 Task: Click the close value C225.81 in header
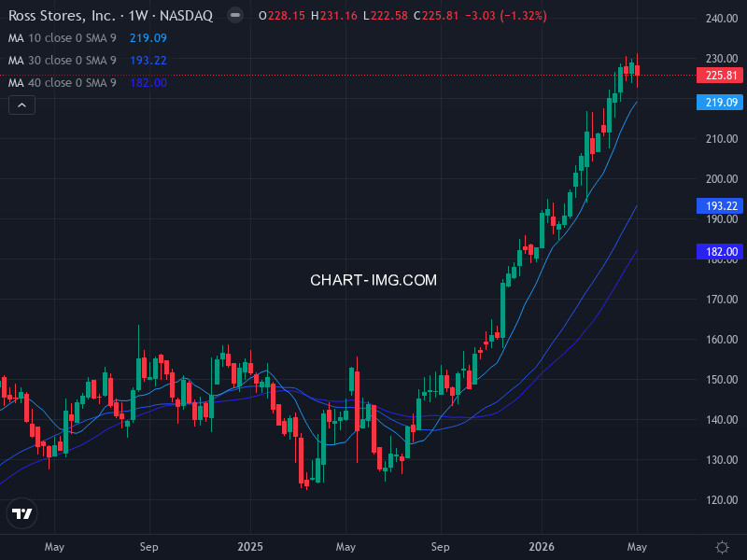pos(436,16)
